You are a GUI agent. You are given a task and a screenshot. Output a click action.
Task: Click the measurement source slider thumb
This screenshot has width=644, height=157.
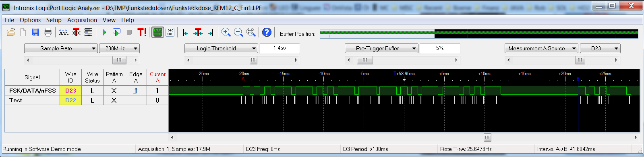tap(580, 60)
